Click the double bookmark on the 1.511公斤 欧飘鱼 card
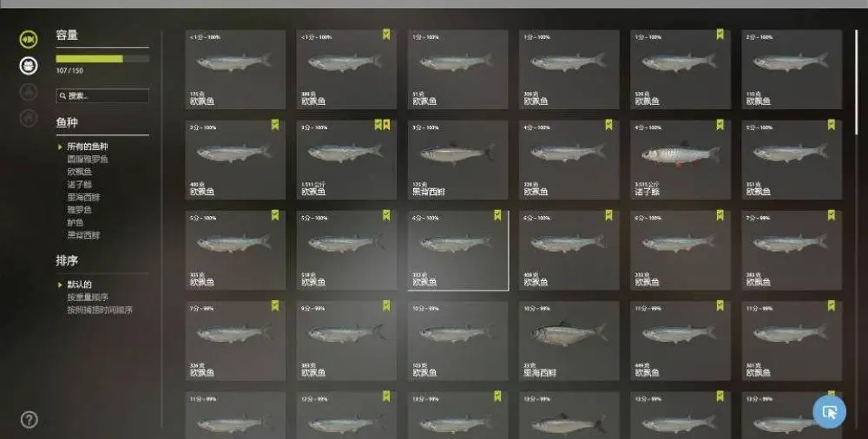The width and height of the screenshot is (868, 439). pyautogui.click(x=382, y=125)
